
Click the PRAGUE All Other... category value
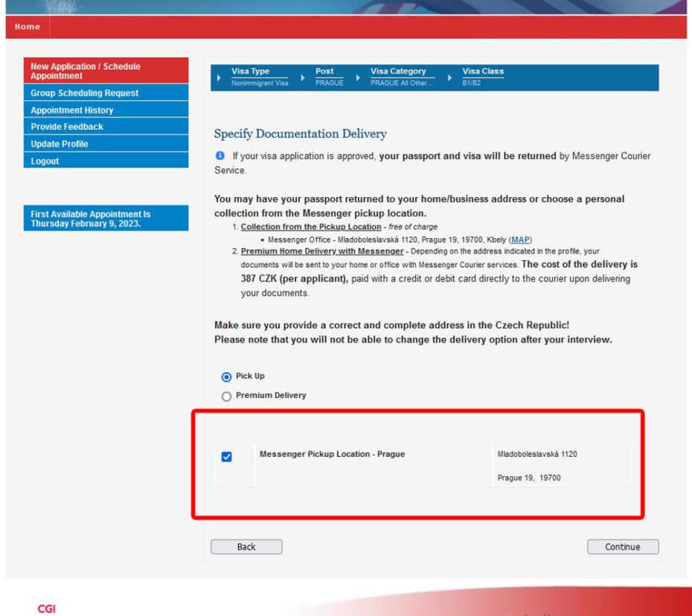click(402, 83)
